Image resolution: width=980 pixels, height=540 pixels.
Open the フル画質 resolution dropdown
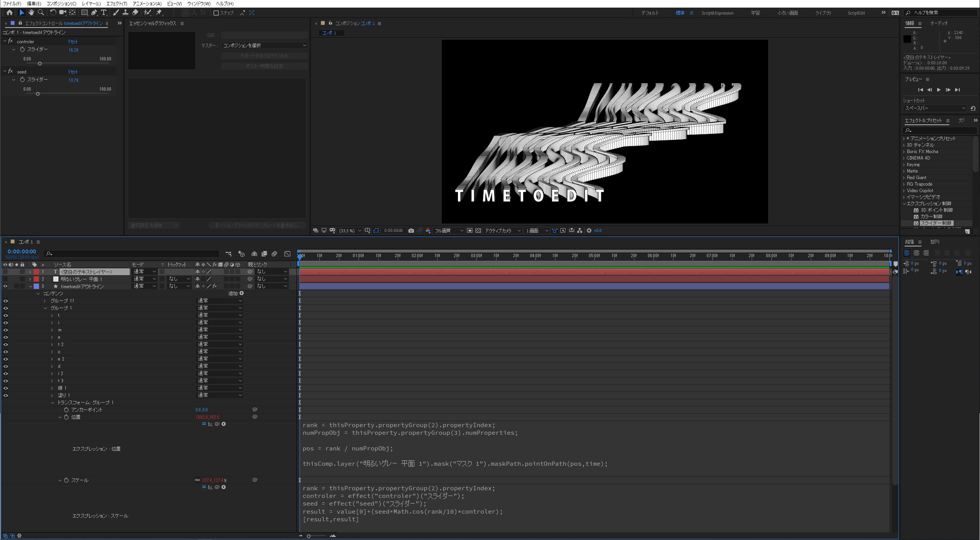[x=448, y=231]
